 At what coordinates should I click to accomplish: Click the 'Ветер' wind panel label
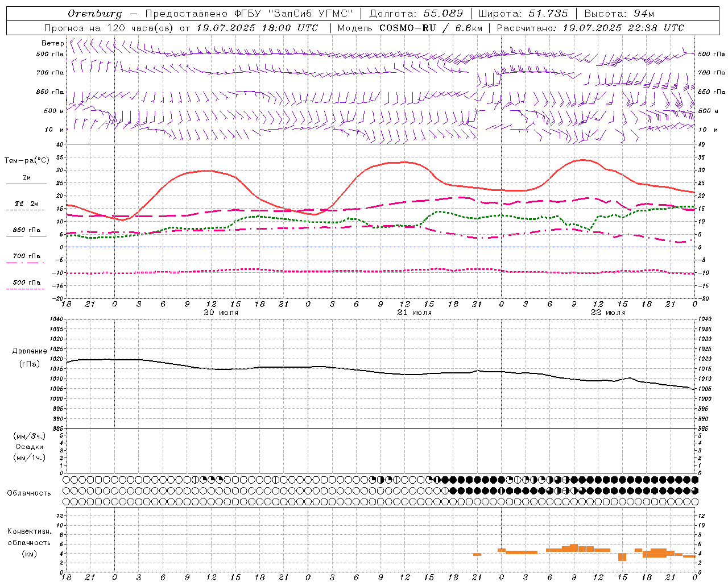(x=52, y=43)
